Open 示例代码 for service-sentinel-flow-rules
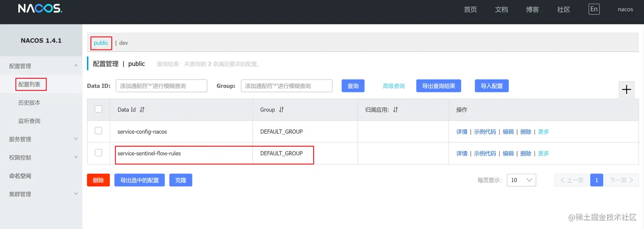 pos(485,153)
